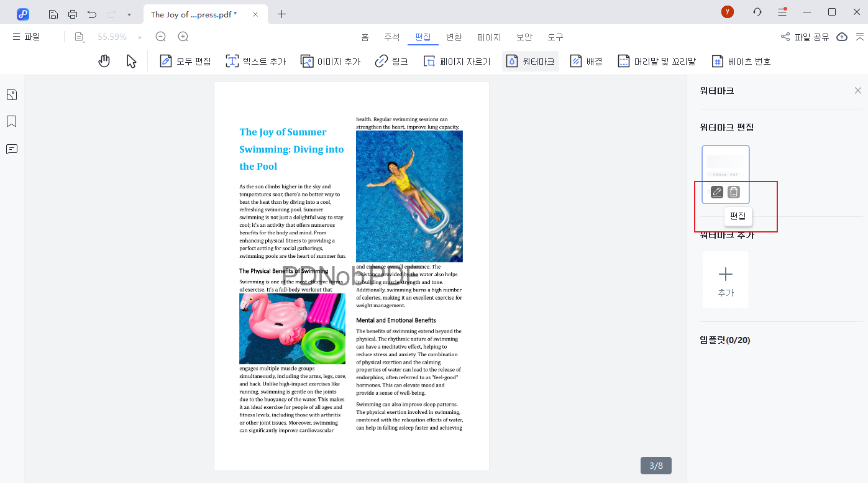Select the existing watermark thumbnail
The width and height of the screenshot is (868, 483).
(725, 165)
